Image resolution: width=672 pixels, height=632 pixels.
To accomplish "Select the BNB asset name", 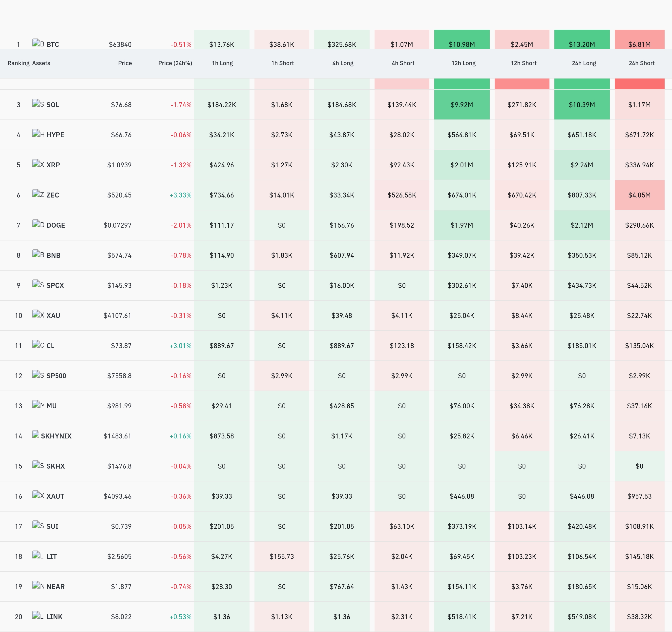I will point(53,255).
